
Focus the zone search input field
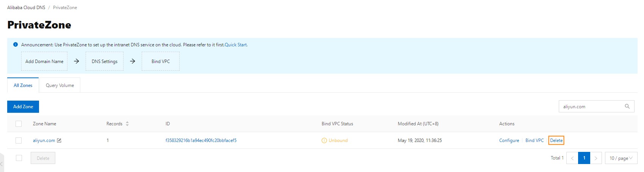[591, 107]
